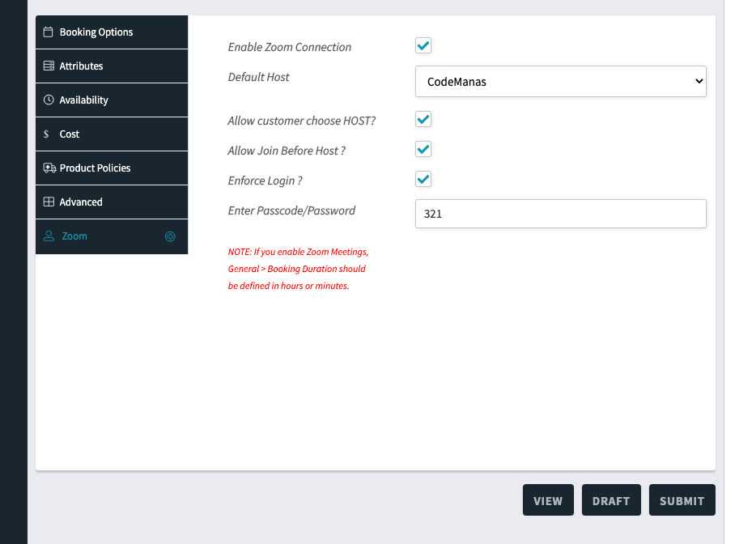
Task: Click the dollar sign icon for Cost
Action: pos(47,134)
